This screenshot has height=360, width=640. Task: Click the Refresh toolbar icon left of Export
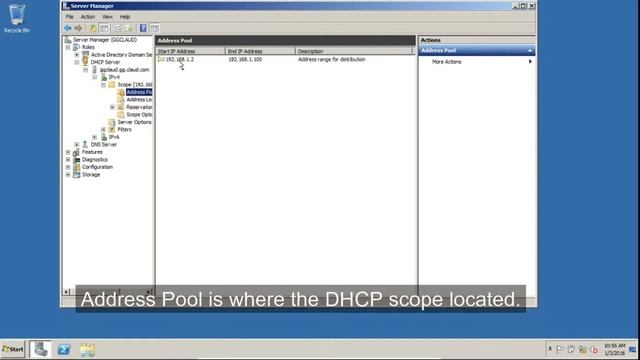click(x=118, y=28)
